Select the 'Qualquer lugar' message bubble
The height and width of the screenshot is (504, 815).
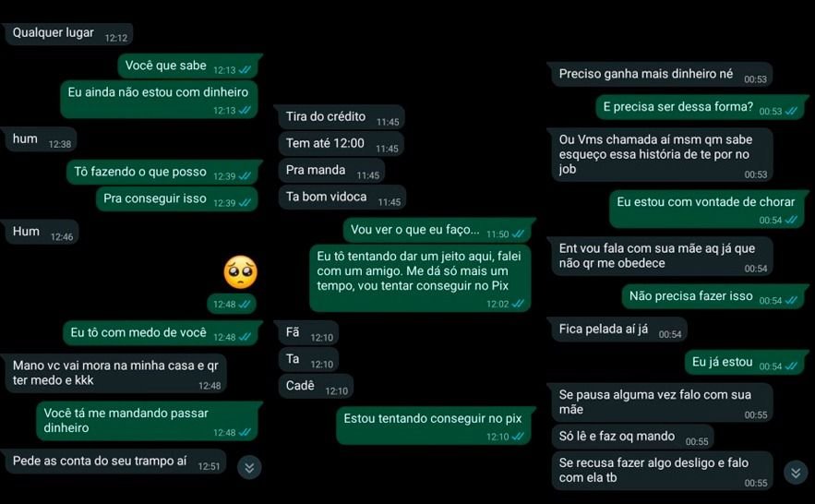(68, 34)
